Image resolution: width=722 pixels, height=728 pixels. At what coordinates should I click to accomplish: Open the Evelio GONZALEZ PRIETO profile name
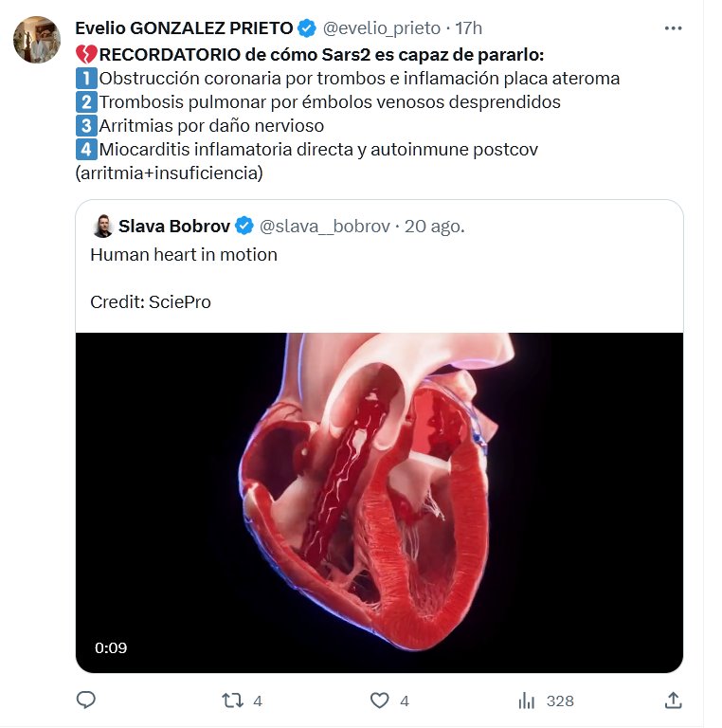coord(184,28)
